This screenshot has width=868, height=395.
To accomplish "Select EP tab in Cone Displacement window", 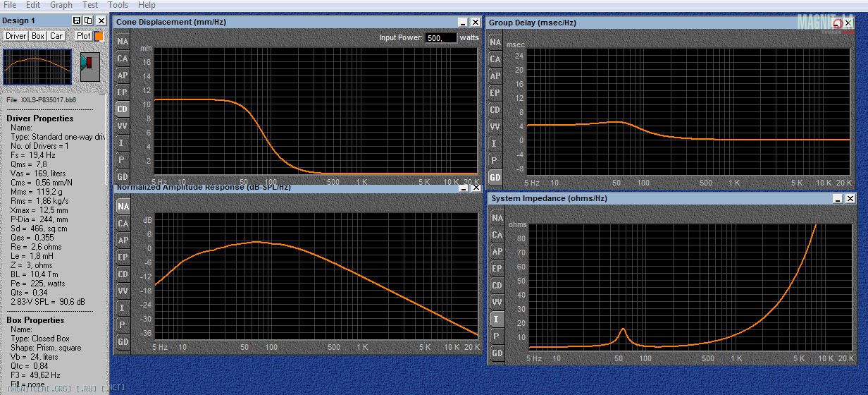I will (123, 92).
